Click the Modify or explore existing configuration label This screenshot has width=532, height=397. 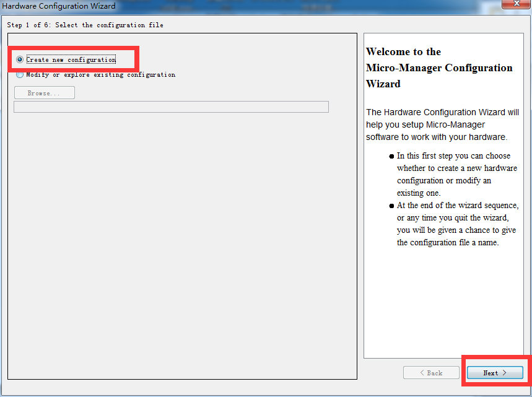pos(100,75)
